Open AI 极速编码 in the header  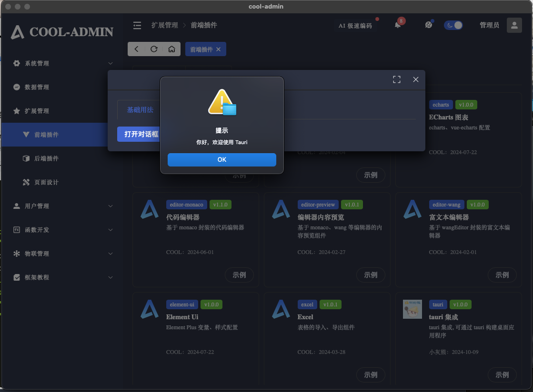point(355,26)
